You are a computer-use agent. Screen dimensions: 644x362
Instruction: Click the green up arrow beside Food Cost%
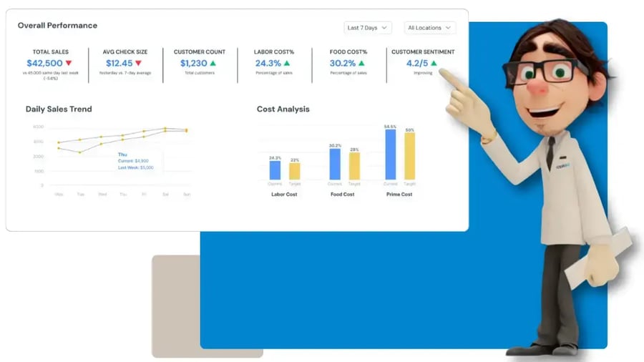point(361,63)
